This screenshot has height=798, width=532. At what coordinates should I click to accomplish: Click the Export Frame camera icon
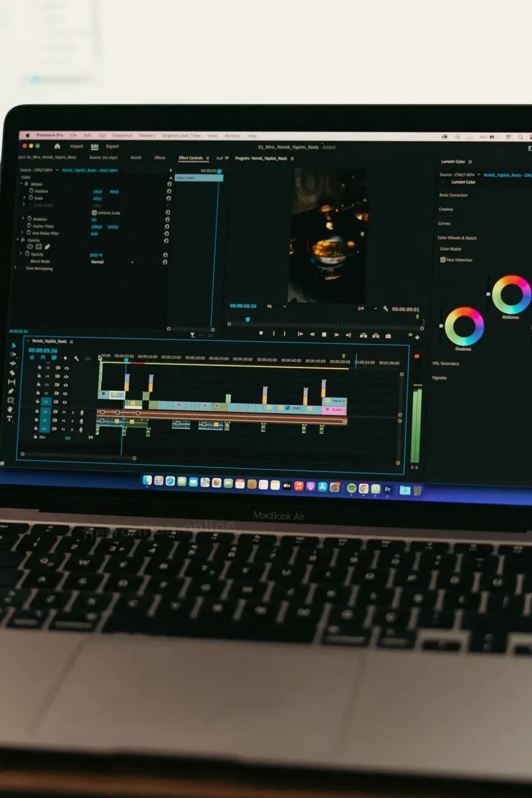388,336
